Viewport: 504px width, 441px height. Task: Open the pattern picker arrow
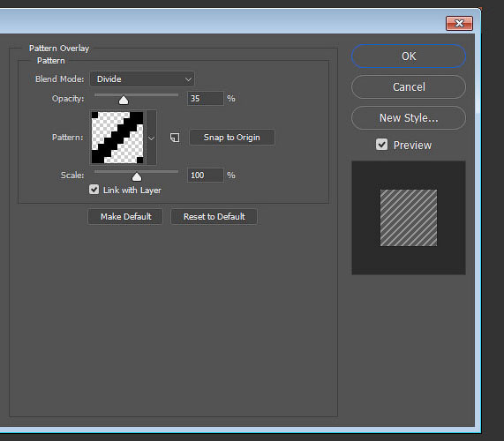[x=152, y=138]
